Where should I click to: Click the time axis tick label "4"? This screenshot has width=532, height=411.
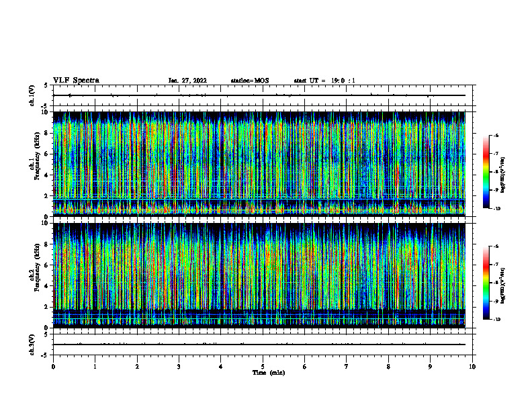[221, 367]
